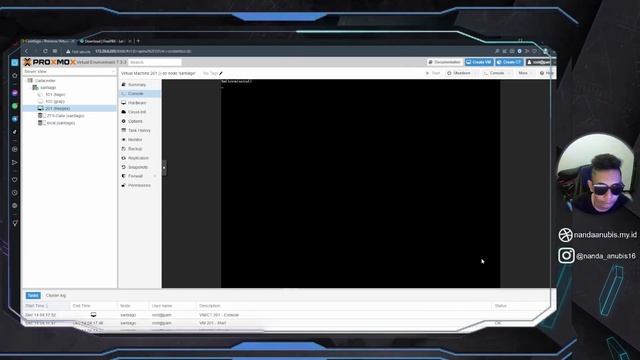Click the Proxmox search field

[x=155, y=62]
